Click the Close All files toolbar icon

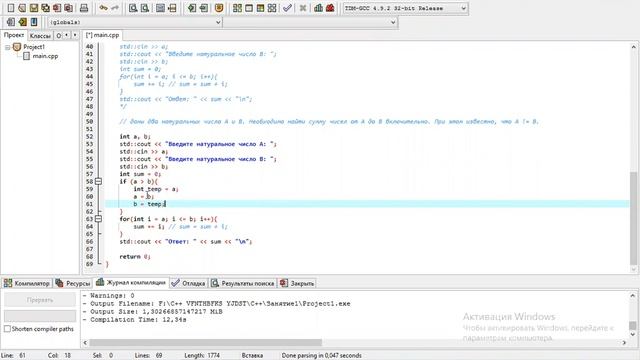click(x=68, y=8)
